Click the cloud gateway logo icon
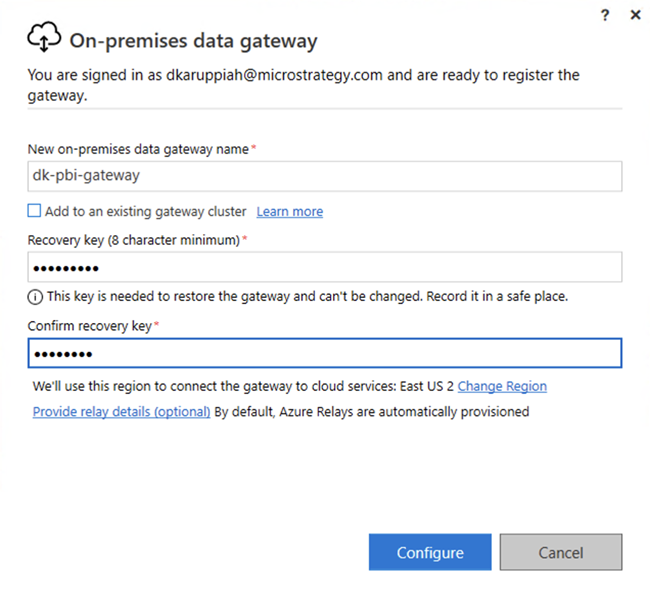 [44, 39]
